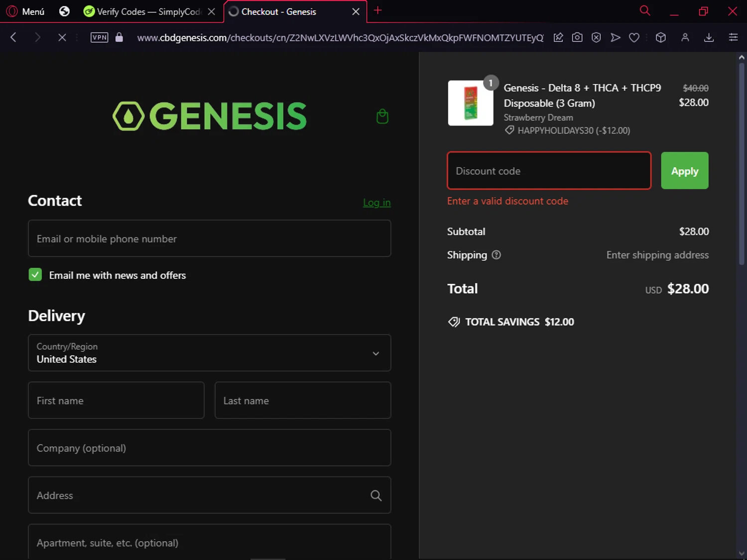
Task: Open the Opera Menú button
Action: coord(26,11)
